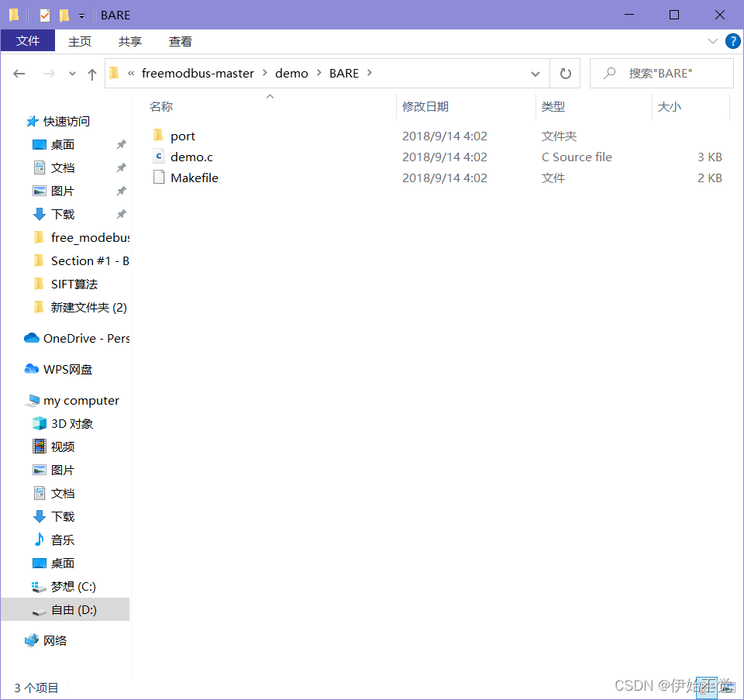Navigate up one folder level
This screenshot has height=700, width=744.
pyautogui.click(x=91, y=73)
